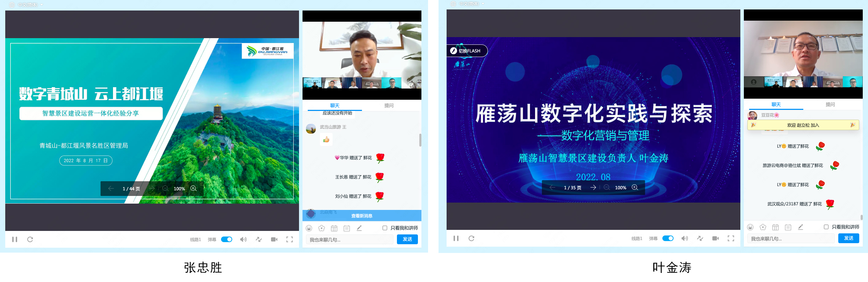Turn off 弹幕 in 叶金涛 player
The height and width of the screenshot is (282, 868).
tap(668, 238)
